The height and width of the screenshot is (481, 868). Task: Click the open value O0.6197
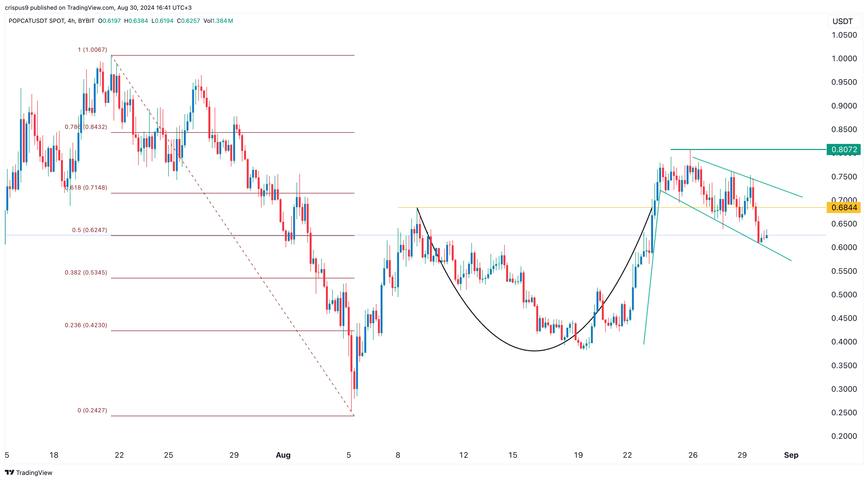coord(110,21)
